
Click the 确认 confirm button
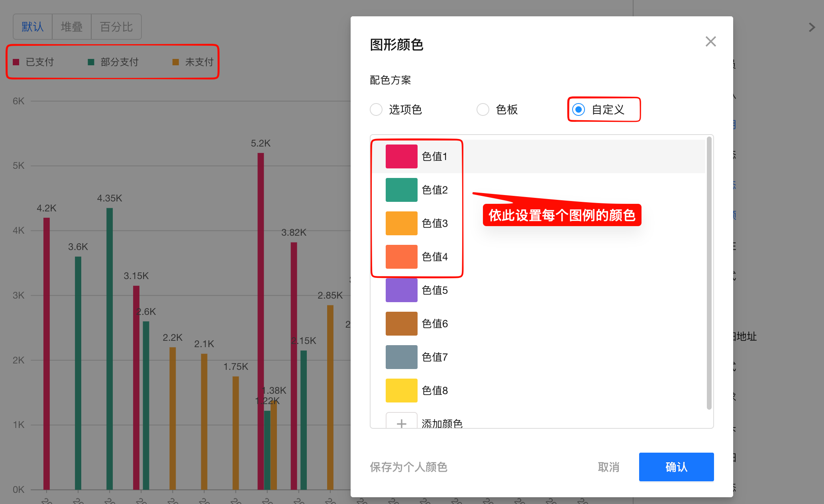676,467
